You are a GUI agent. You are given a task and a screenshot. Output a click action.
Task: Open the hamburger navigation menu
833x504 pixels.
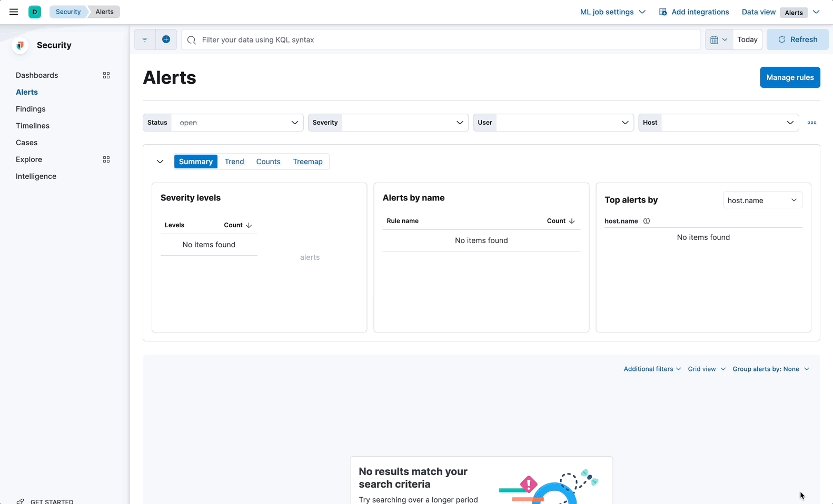pos(14,12)
